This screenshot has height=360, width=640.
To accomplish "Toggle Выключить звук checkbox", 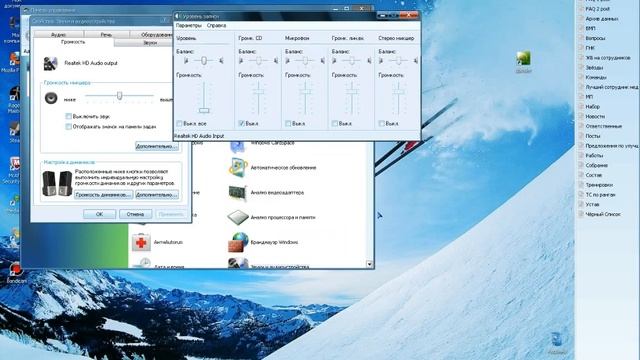I will coord(69,116).
